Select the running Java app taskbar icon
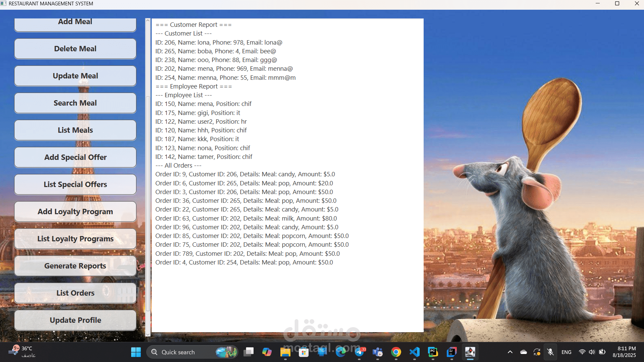The image size is (644, 362). [470, 352]
